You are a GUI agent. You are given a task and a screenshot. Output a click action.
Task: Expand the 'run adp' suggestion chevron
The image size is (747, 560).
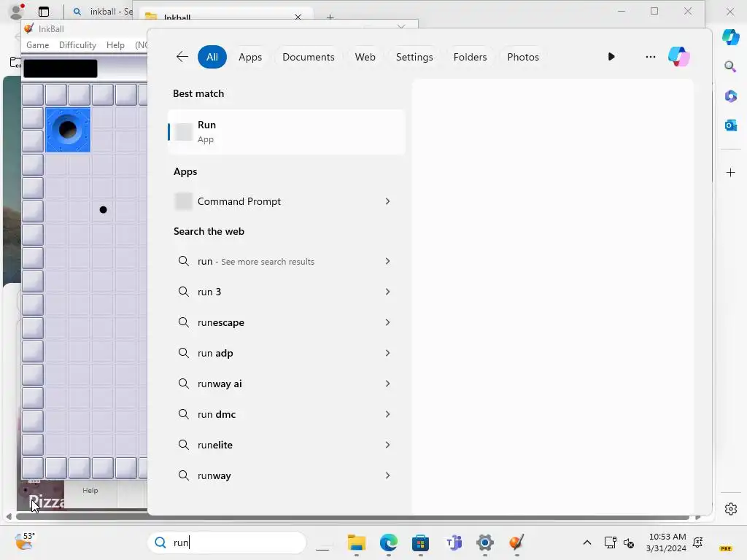pos(387,353)
